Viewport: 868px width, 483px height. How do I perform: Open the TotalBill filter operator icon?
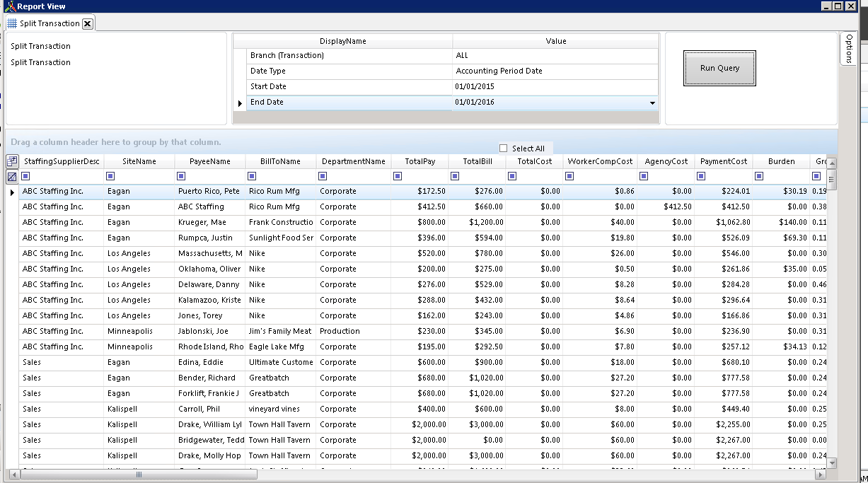coord(456,176)
